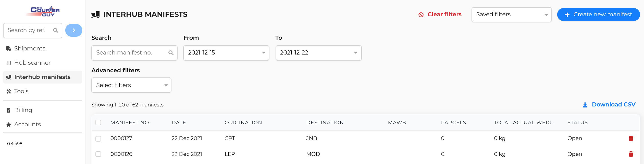Screen dimensions: 644x164
Task: Check the box for manifest 0000127
Action: tap(98, 139)
